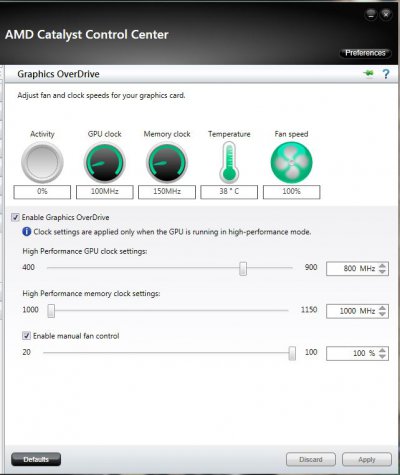Click the green pin page icon

pyautogui.click(x=369, y=73)
